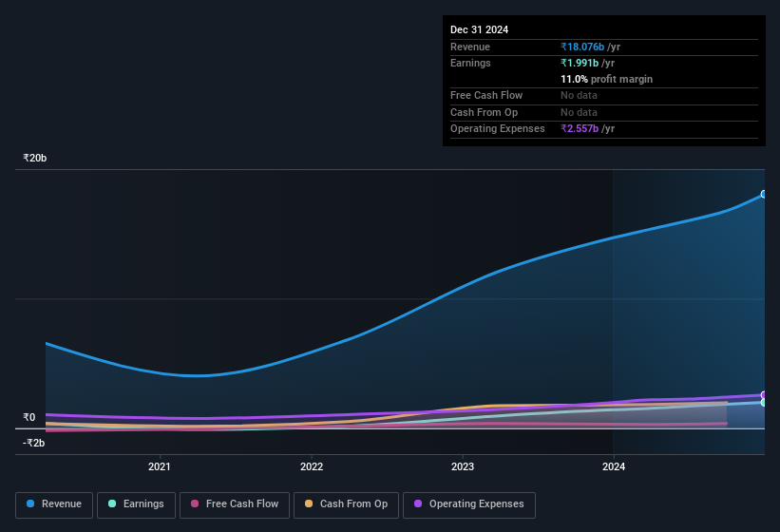
Task: Click the Revenue row label in tooltip
Action: (x=470, y=47)
